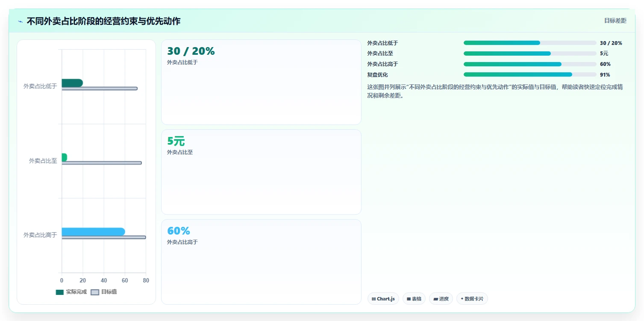Click the x-axis tick label 80
Image resolution: width=644 pixels, height=321 pixels.
point(146,280)
